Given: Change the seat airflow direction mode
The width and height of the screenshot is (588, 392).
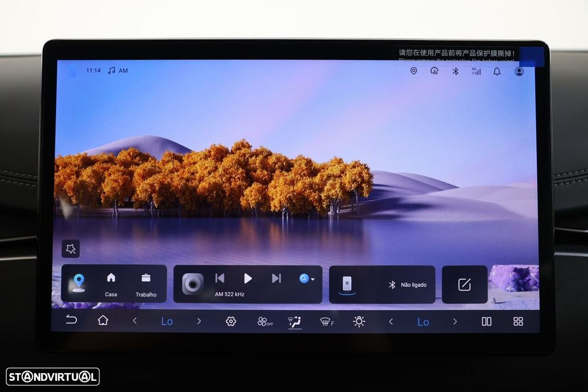Looking at the screenshot, I should click(295, 322).
